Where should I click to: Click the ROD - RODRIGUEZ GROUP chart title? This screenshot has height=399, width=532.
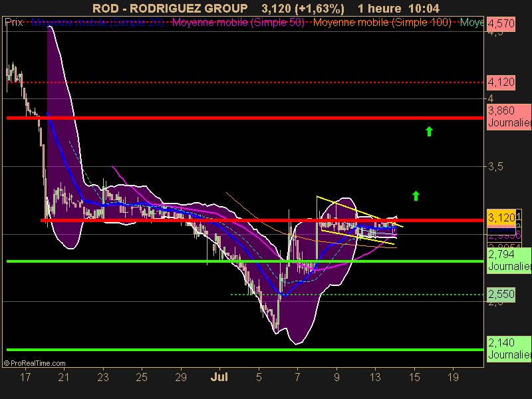(x=170, y=9)
